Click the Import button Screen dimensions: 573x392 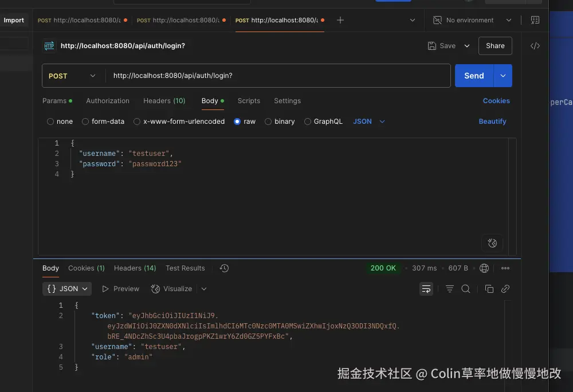coord(14,20)
